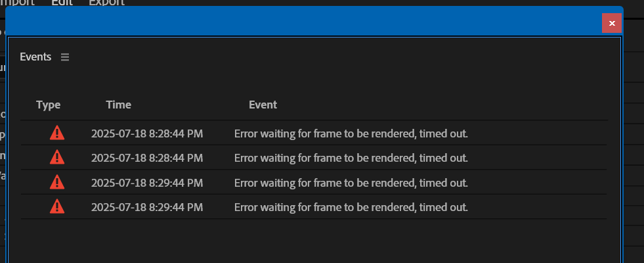Viewport: 644px width, 263px height.
Task: Select the first 8:28:44 PM timestamp entry
Action: tap(147, 134)
